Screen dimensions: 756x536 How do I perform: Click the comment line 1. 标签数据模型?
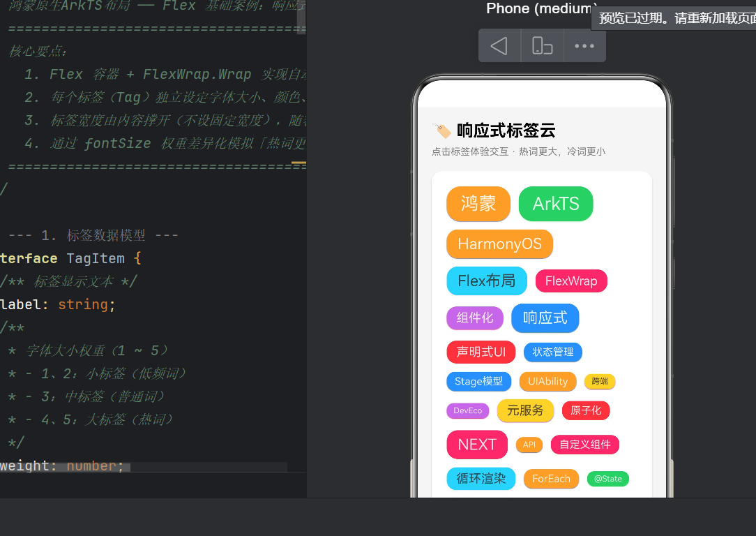click(93, 235)
